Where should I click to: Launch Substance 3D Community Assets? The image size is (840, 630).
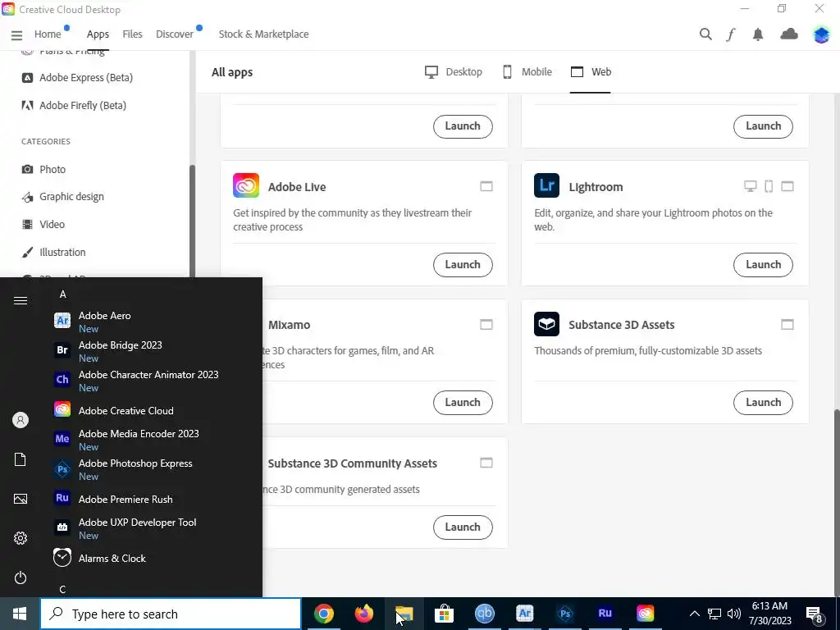463,527
